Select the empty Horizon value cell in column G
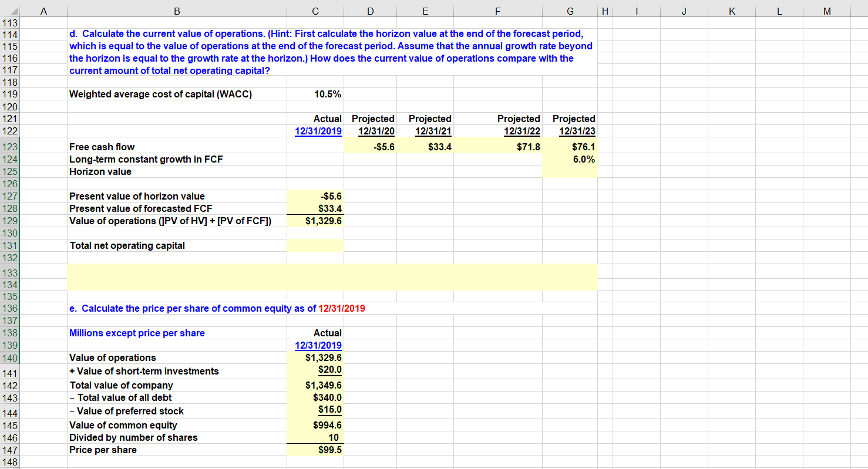The image size is (868, 469). [x=570, y=171]
